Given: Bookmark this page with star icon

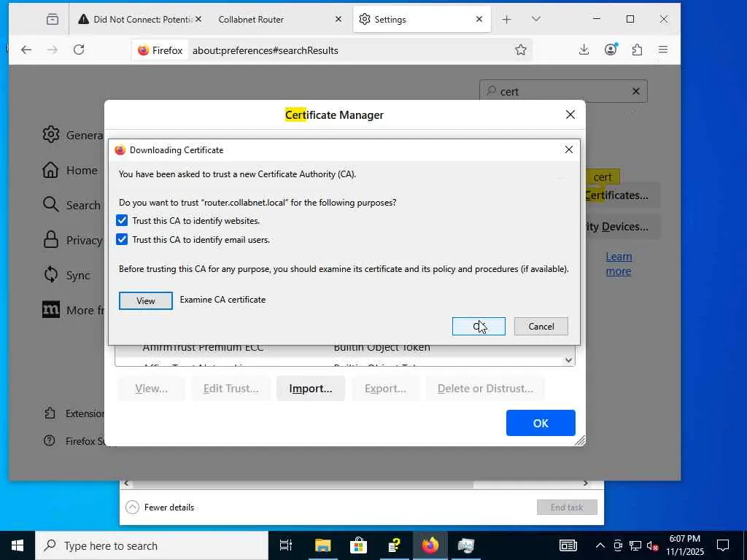Looking at the screenshot, I should (x=521, y=50).
